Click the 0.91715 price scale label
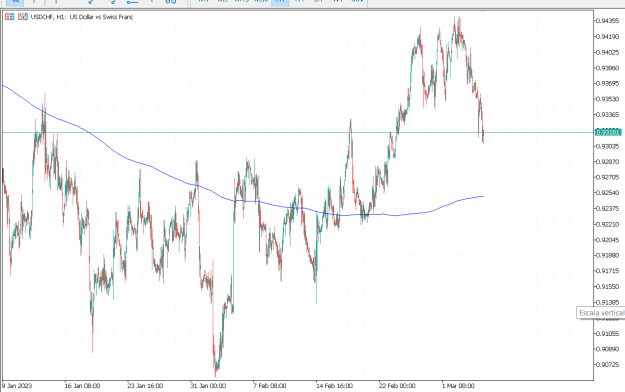 (x=608, y=271)
